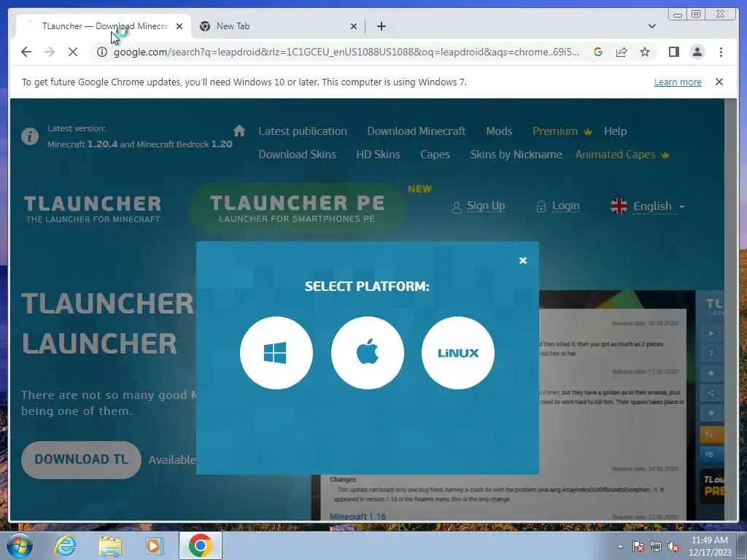
Task: Show hidden tray icons arrow
Action: point(620,546)
